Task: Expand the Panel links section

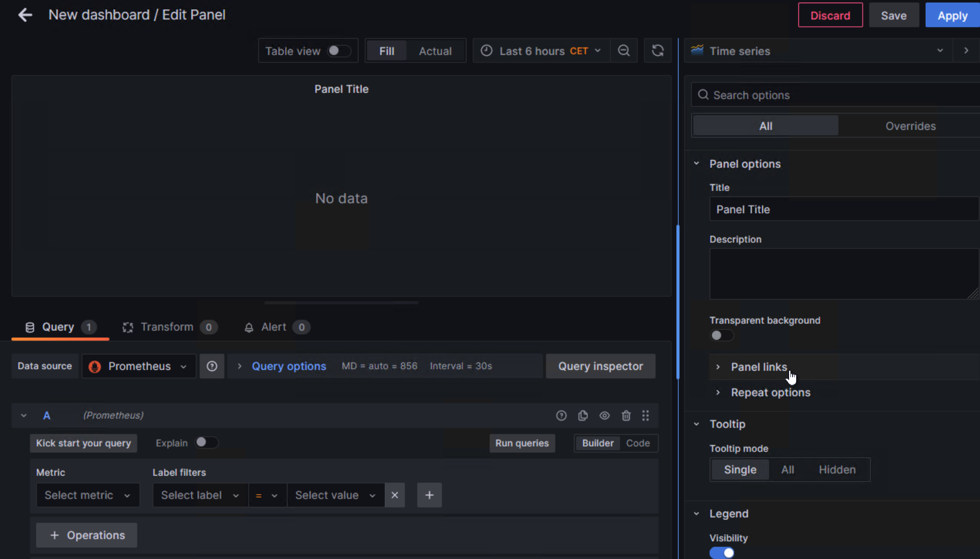Action: (x=758, y=367)
